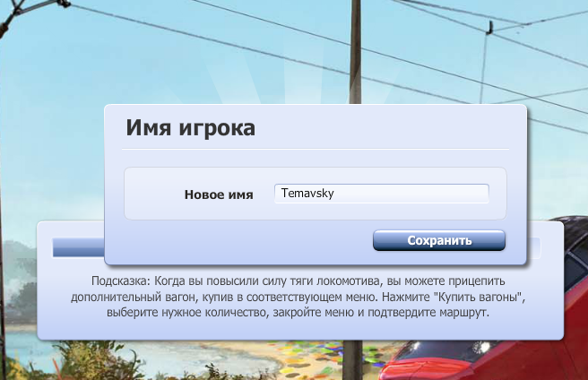Click the empty right end of loading bar

(x=533, y=248)
